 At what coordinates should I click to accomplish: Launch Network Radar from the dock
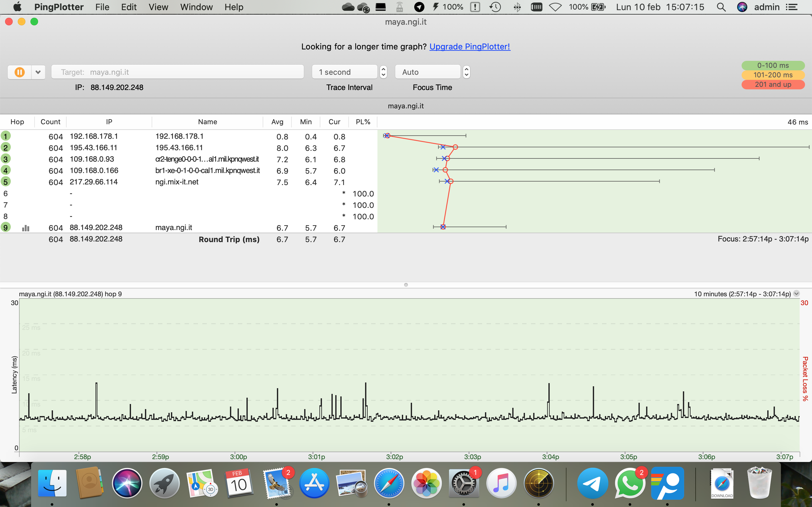pos(539,483)
